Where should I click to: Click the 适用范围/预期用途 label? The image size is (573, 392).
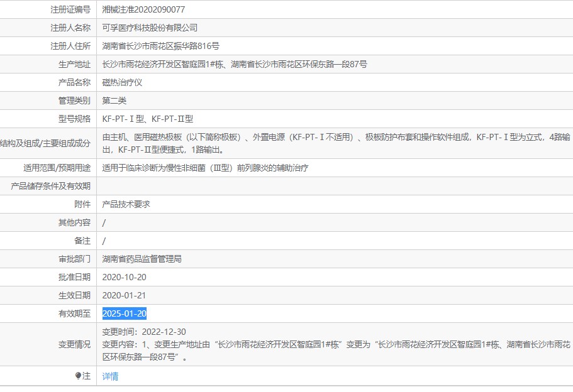coord(57,168)
